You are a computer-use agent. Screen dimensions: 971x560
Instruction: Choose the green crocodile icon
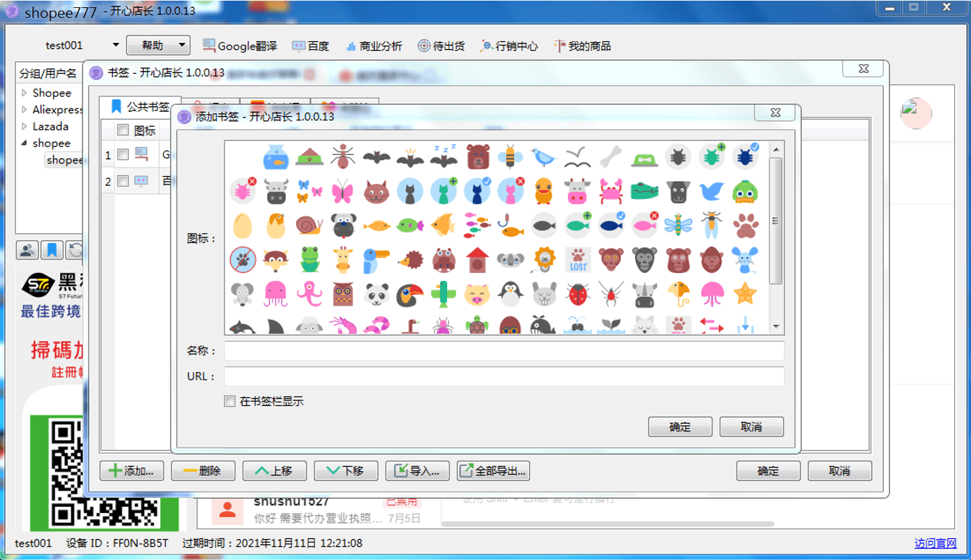pyautogui.click(x=644, y=192)
